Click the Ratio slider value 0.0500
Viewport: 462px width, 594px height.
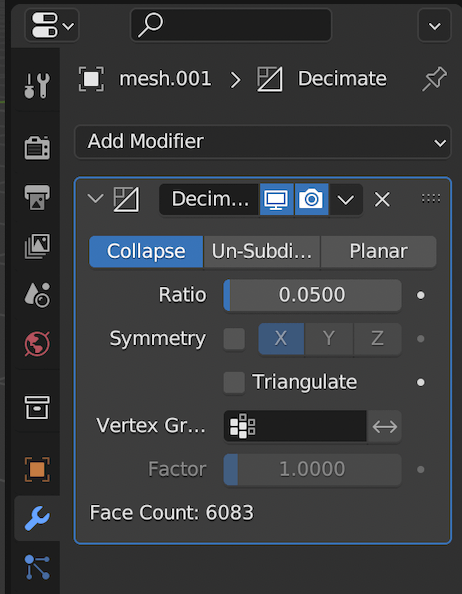(x=312, y=295)
